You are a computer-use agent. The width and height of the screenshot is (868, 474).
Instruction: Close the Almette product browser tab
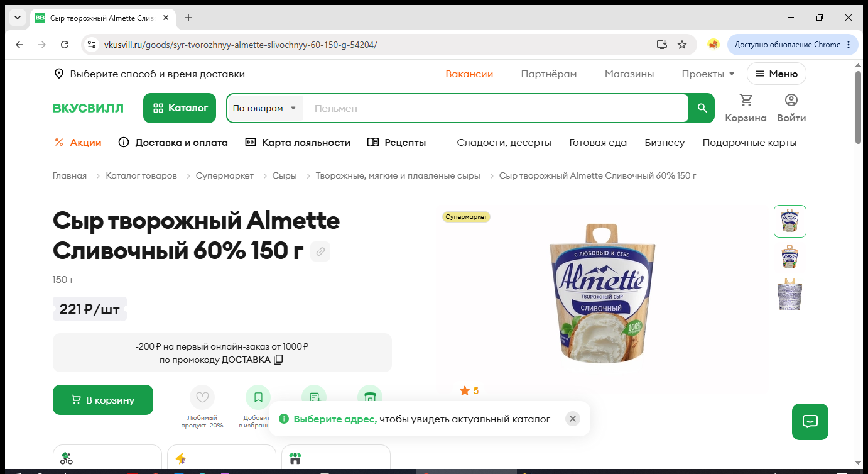point(166,18)
